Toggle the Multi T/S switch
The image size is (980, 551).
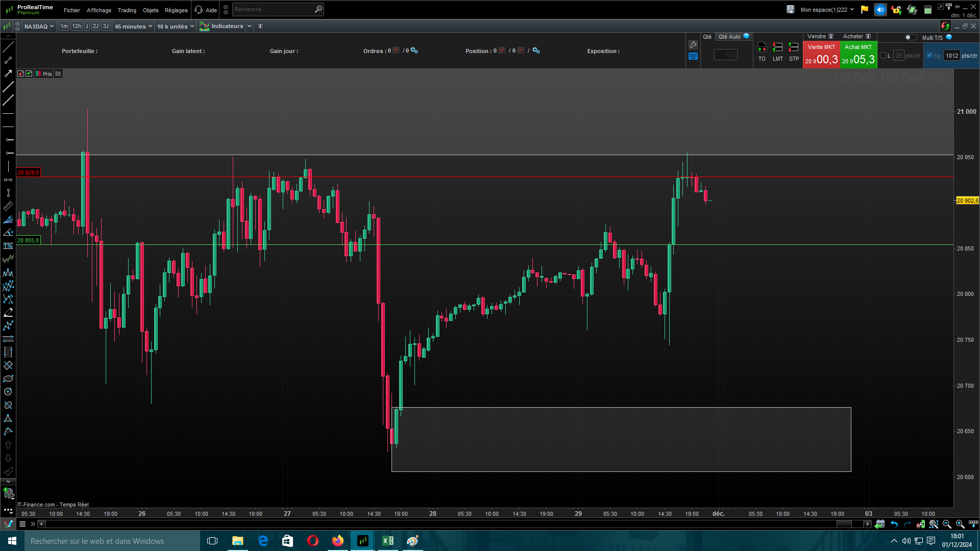[x=910, y=37]
